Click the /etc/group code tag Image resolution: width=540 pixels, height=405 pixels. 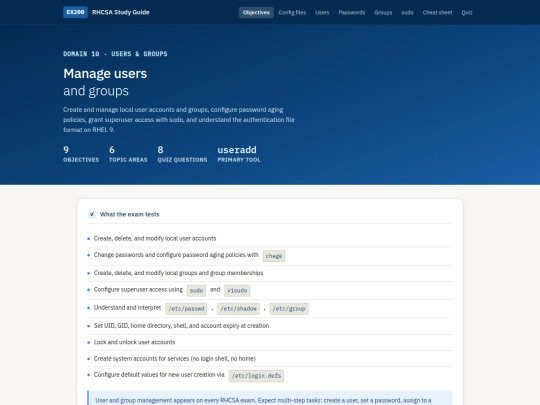click(289, 309)
